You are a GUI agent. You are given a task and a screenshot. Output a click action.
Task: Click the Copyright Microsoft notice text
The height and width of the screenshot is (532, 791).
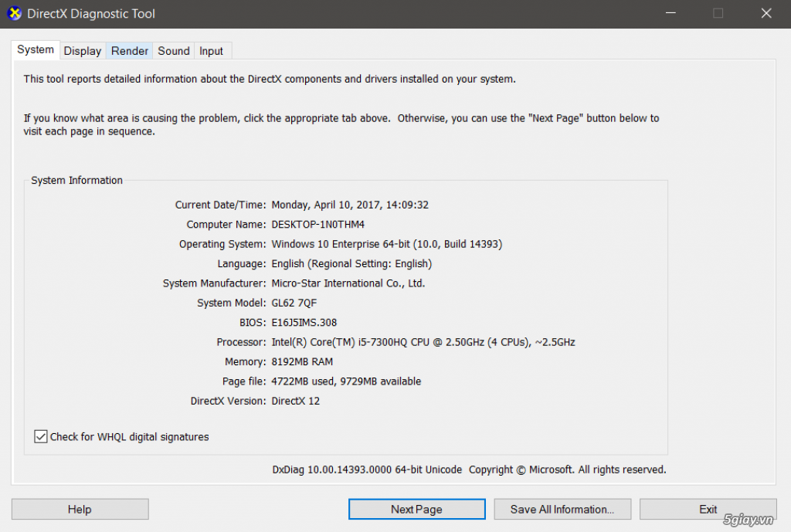[568, 470]
